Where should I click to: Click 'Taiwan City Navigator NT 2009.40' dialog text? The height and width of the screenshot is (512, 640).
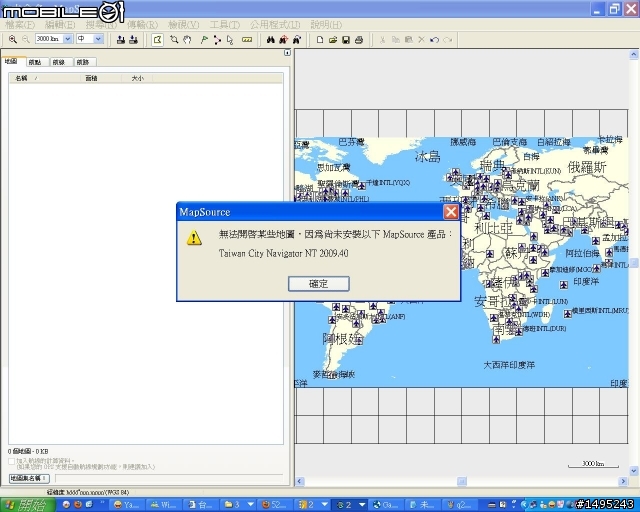tap(283, 253)
